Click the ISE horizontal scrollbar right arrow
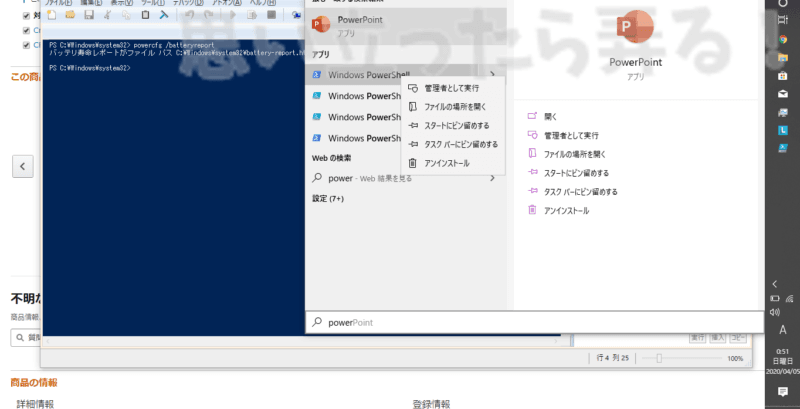 click(556, 341)
